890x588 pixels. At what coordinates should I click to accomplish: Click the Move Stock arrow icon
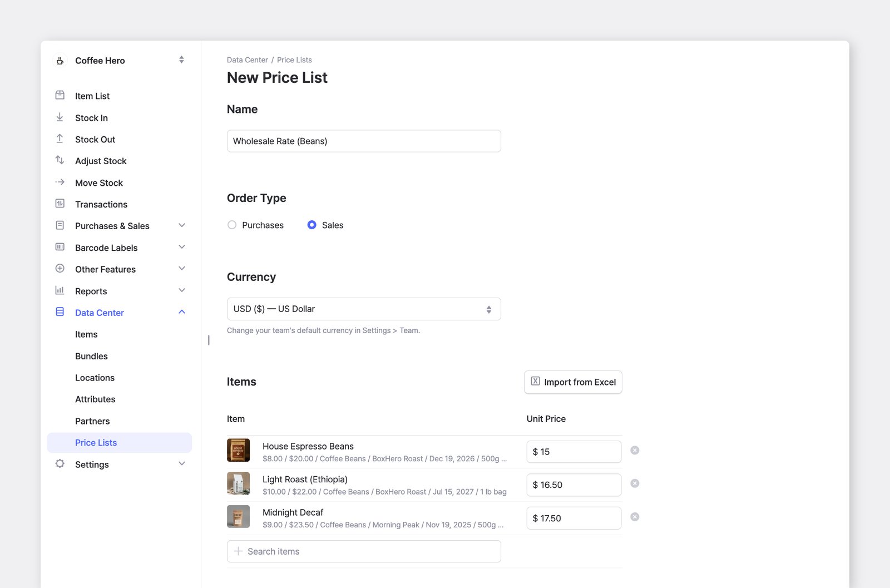(60, 182)
